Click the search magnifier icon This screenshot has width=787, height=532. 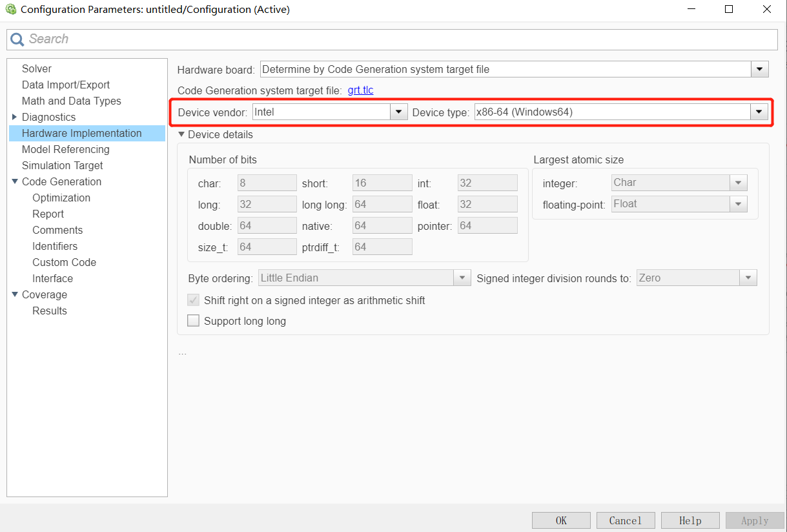pos(17,39)
